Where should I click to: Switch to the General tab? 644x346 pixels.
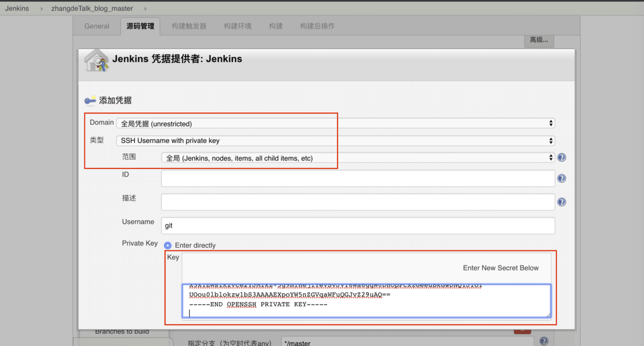point(97,26)
